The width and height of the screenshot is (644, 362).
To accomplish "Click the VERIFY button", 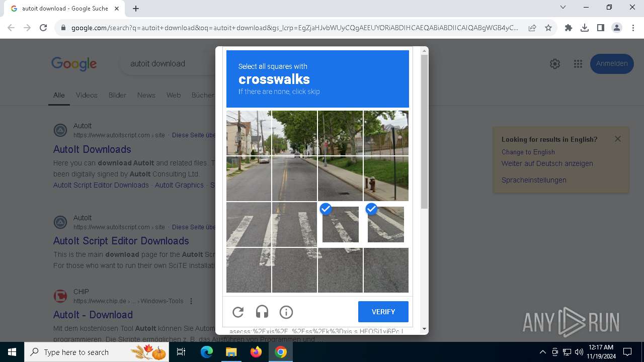I will 383,312.
